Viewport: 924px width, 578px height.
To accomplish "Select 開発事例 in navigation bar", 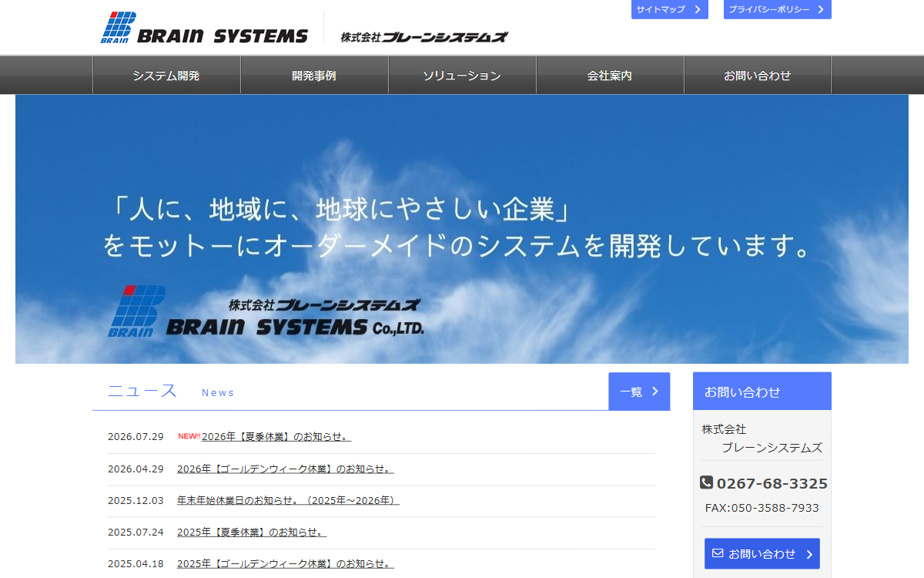I will click(314, 76).
